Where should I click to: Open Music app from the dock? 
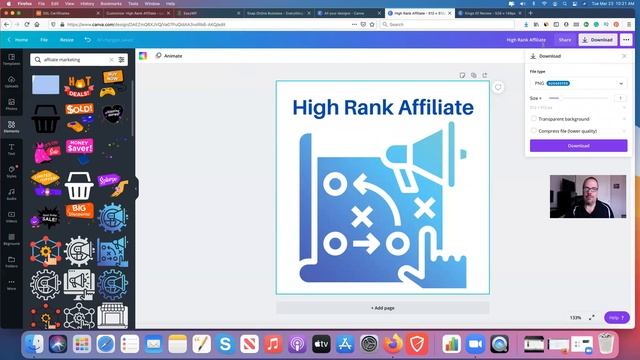(x=273, y=344)
